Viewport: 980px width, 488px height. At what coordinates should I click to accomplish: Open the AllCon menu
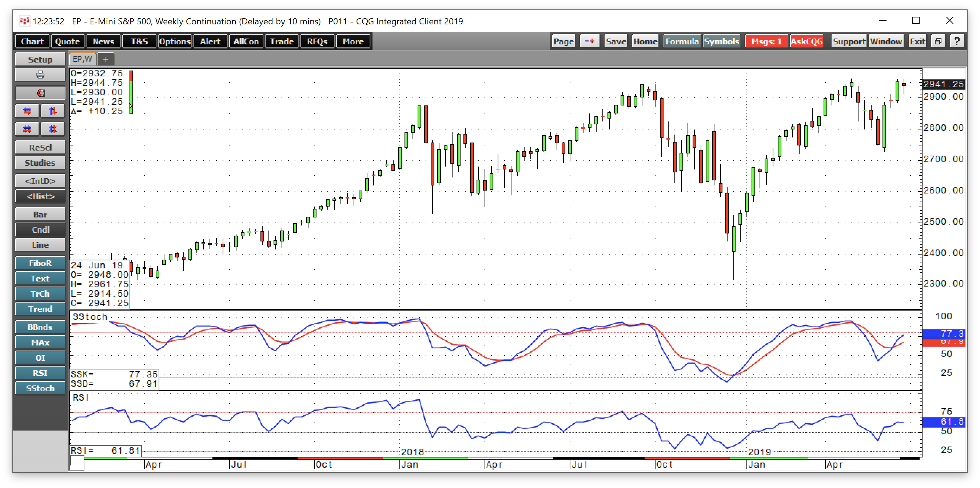(x=246, y=41)
